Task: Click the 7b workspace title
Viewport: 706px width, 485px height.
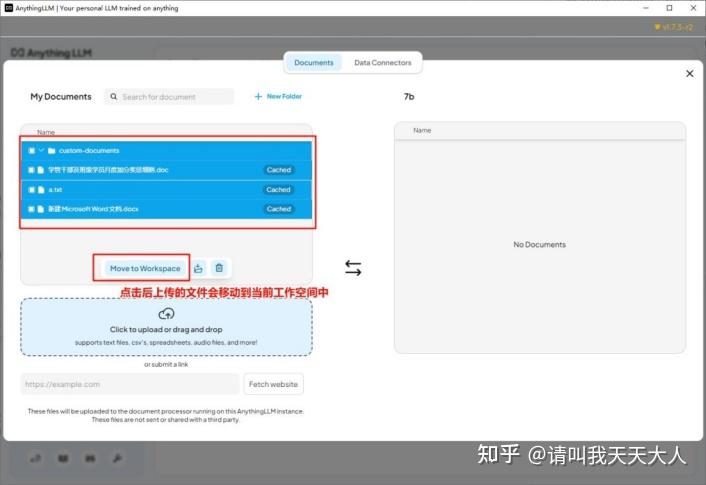Action: [409, 96]
